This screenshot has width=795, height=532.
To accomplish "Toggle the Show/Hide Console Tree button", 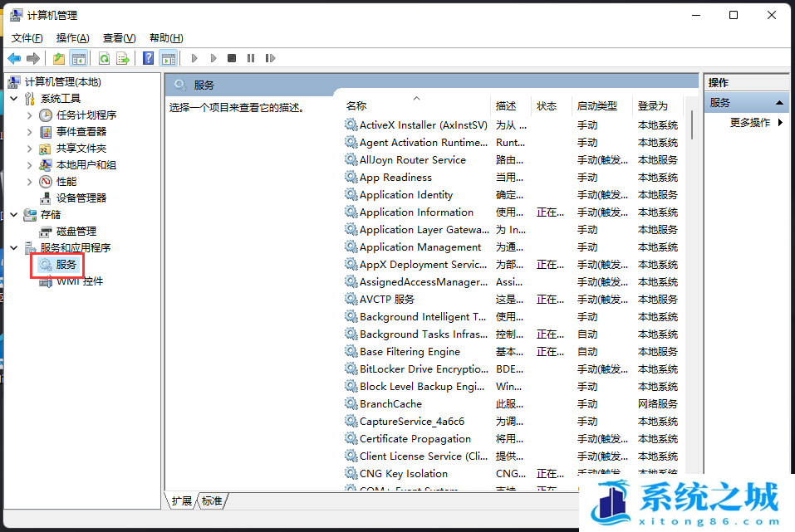I will [79, 58].
